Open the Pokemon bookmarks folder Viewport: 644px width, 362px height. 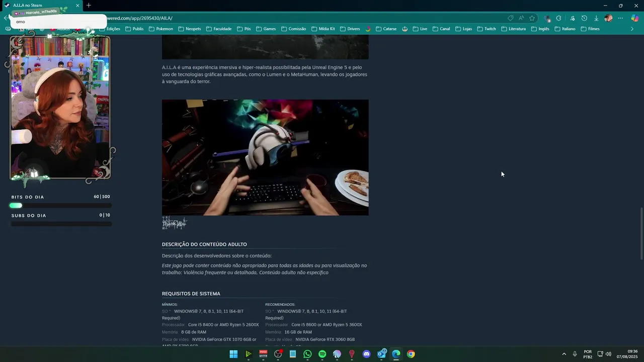(160, 29)
